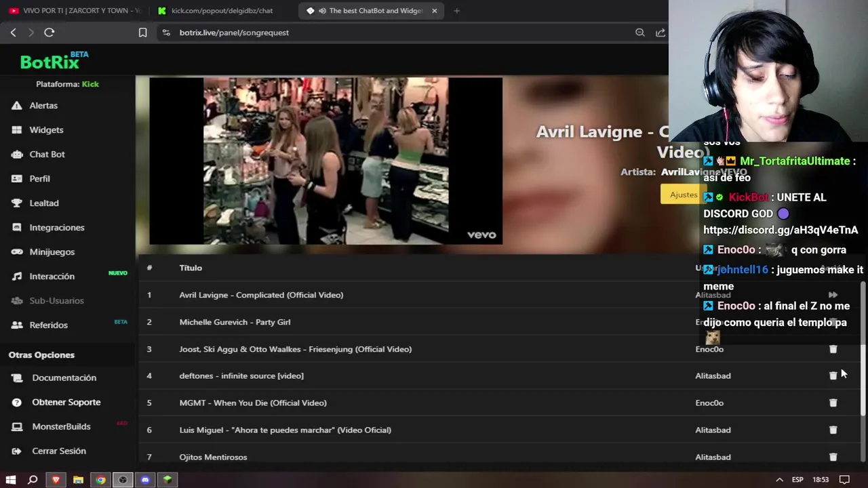Viewport: 868px width, 488px height.
Task: Remove MGMT When You Die via trash icon
Action: coord(833,403)
